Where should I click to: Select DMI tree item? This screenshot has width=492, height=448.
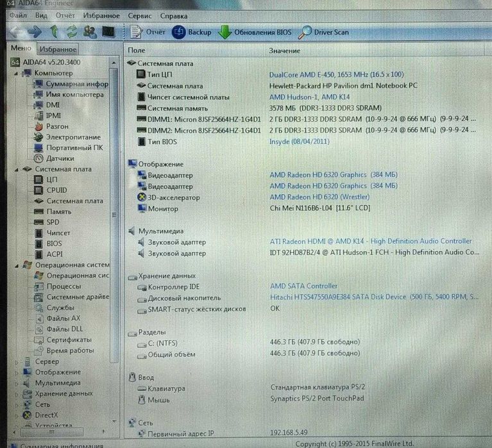tap(47, 105)
